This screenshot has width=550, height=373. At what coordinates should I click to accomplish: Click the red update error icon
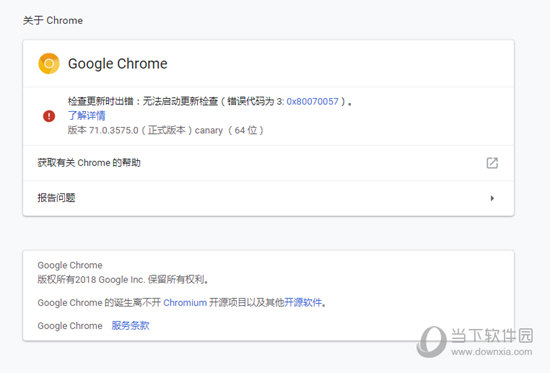point(49,116)
